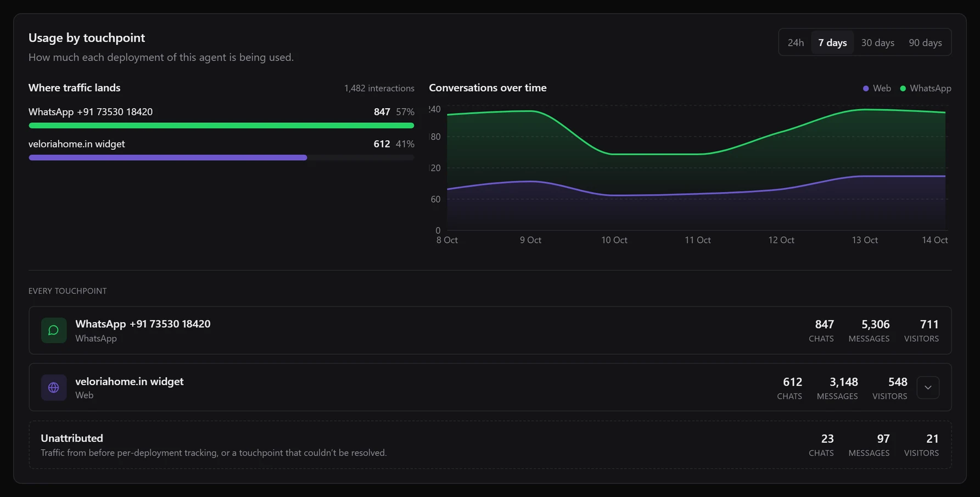Click the Where traffic lands heading
The width and height of the screenshot is (980, 497).
[74, 88]
